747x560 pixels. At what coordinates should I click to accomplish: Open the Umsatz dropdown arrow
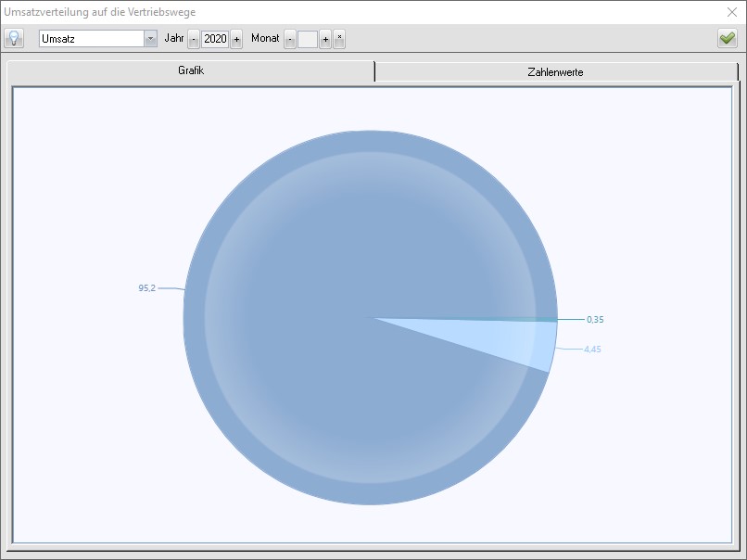pos(150,39)
